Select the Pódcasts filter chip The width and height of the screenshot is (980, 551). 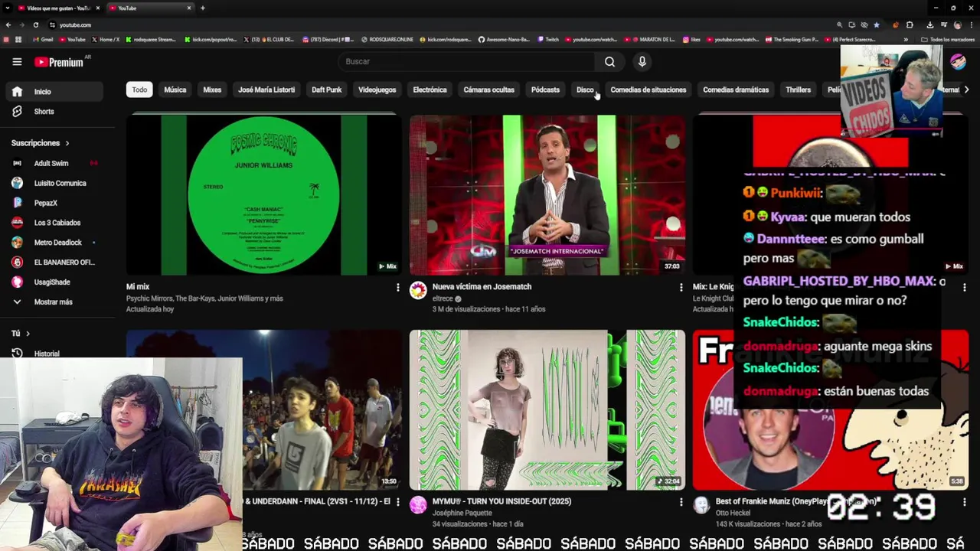click(x=545, y=90)
